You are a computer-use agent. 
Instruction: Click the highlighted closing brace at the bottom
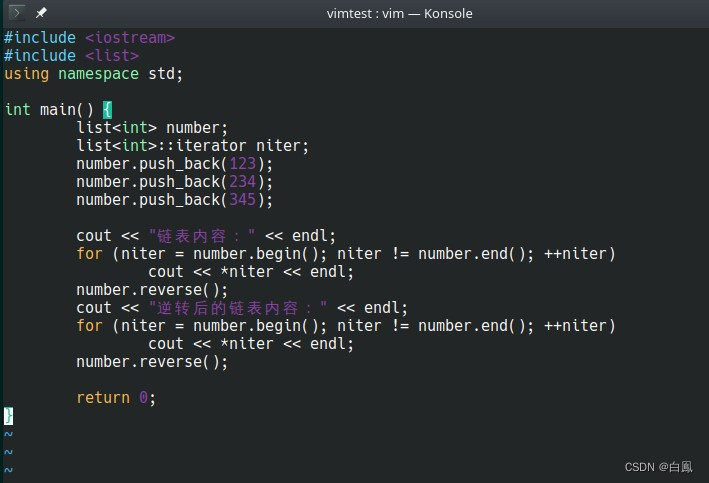pyautogui.click(x=8, y=415)
